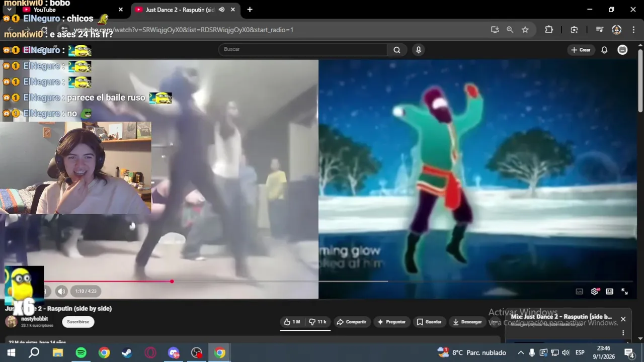Open YouTube notifications bell
Viewport: 644px width, 362px height.
tap(604, 50)
